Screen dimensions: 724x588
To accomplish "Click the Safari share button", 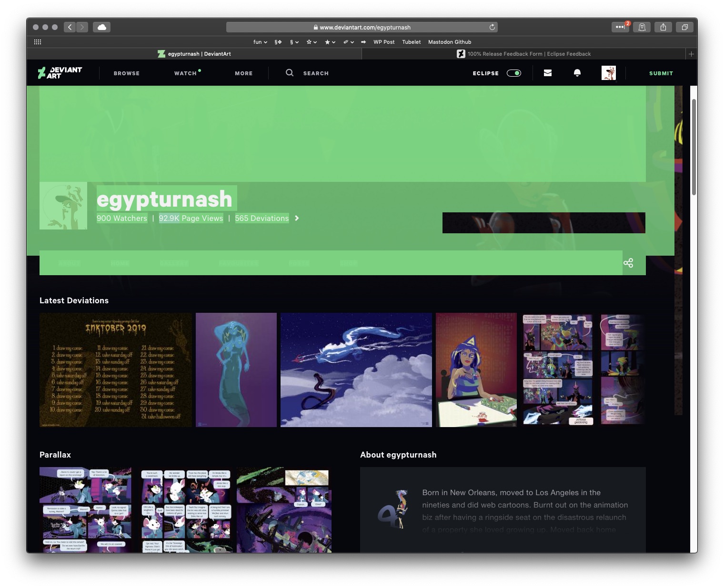I will [663, 27].
